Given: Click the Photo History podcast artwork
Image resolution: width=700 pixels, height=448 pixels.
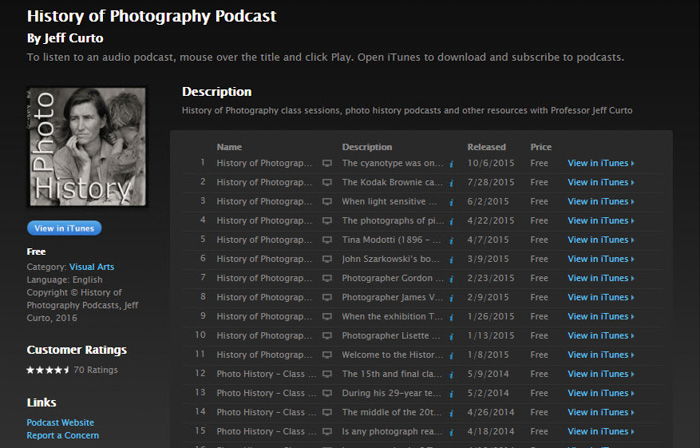Looking at the screenshot, I should tap(87, 147).
